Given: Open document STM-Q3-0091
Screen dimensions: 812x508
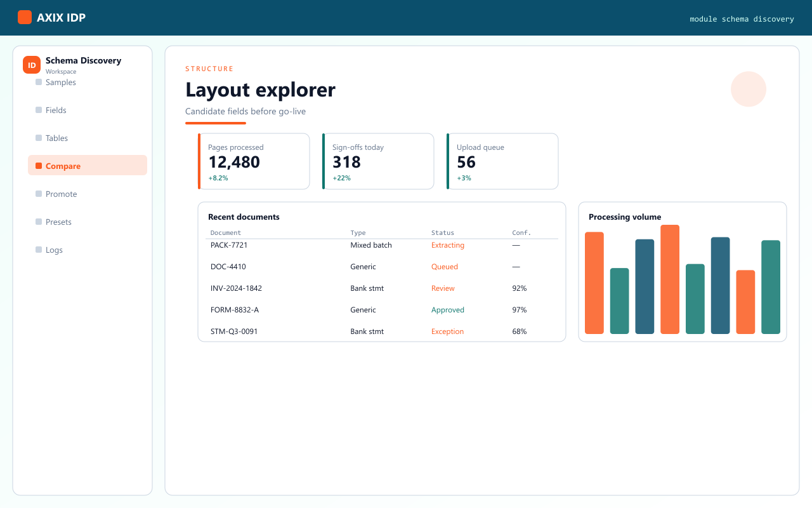Looking at the screenshot, I should pos(234,331).
